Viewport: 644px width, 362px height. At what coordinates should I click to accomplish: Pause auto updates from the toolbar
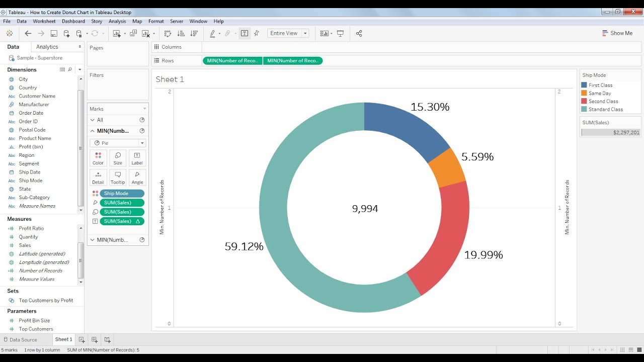coord(79,33)
